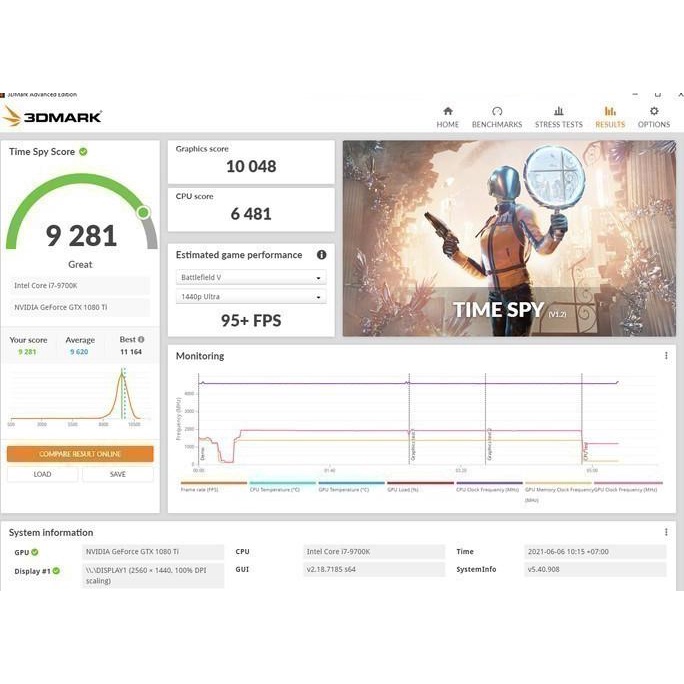Click the Estimated game performance info icon
Screen dimensions: 684x684
(x=322, y=255)
